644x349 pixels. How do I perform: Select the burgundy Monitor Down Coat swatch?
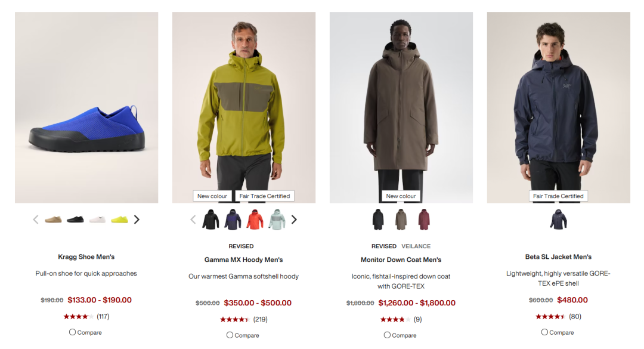(x=424, y=220)
